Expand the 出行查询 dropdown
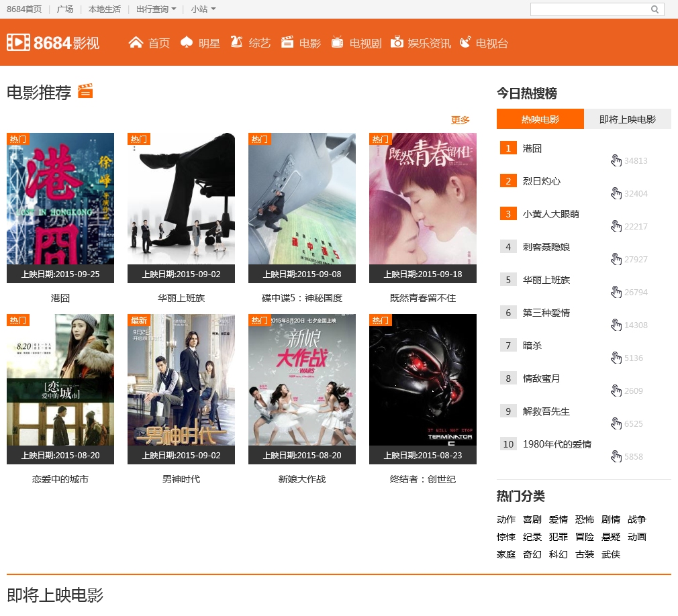 pyautogui.click(x=156, y=9)
